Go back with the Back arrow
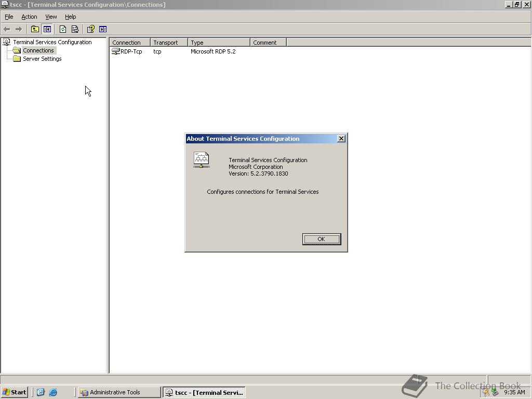This screenshot has height=399, width=532. click(x=7, y=29)
